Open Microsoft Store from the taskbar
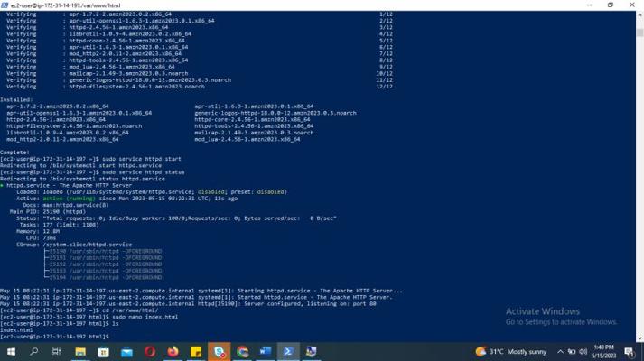 104,352
